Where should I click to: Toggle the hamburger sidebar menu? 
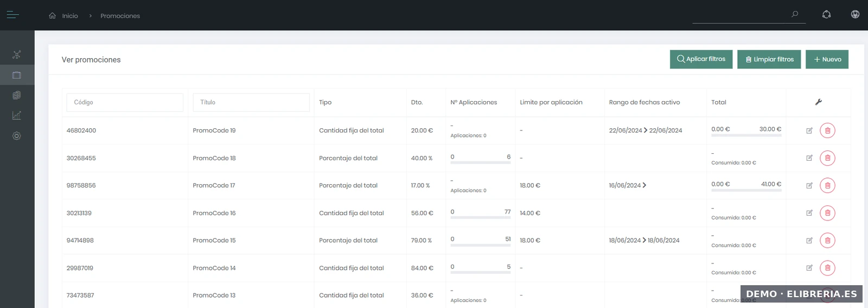[x=12, y=15]
